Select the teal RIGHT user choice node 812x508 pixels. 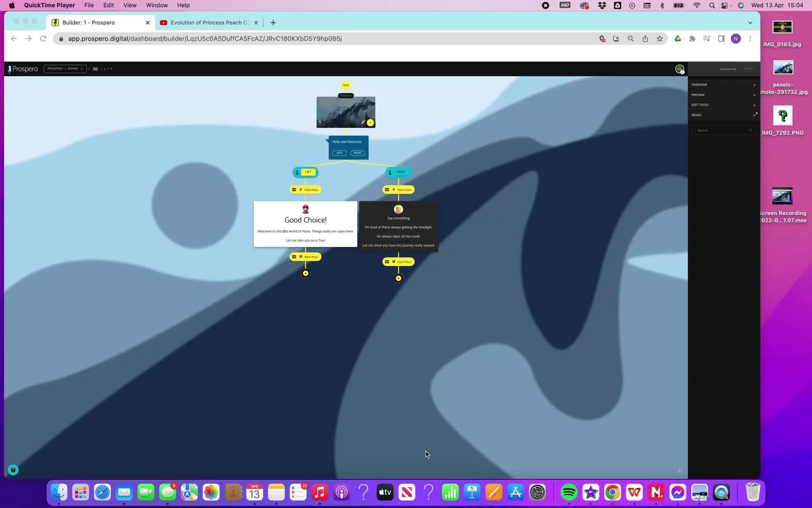tap(398, 172)
